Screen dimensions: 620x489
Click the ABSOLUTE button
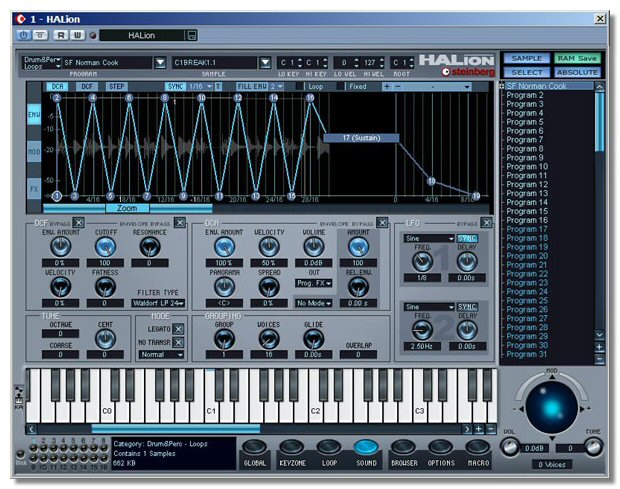(x=577, y=72)
